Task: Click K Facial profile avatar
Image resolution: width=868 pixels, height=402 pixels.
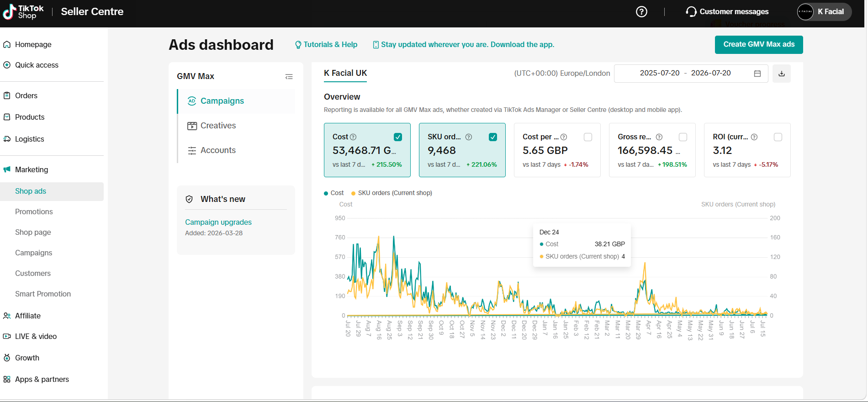Action: 805,12
